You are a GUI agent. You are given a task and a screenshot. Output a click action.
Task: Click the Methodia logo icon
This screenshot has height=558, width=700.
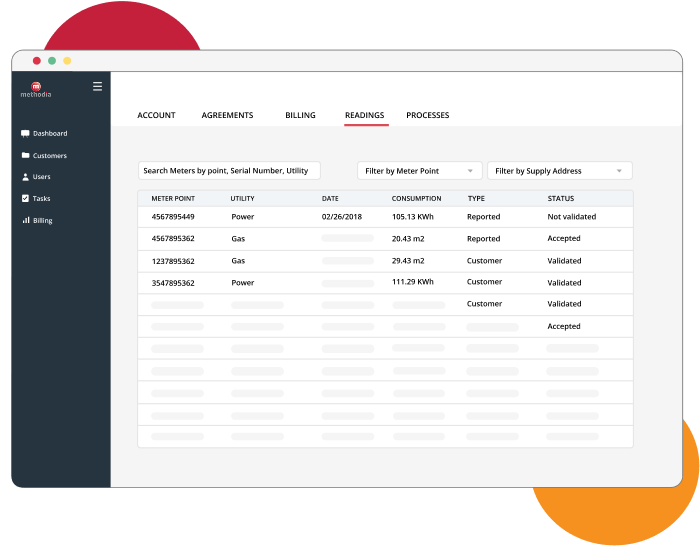36,87
